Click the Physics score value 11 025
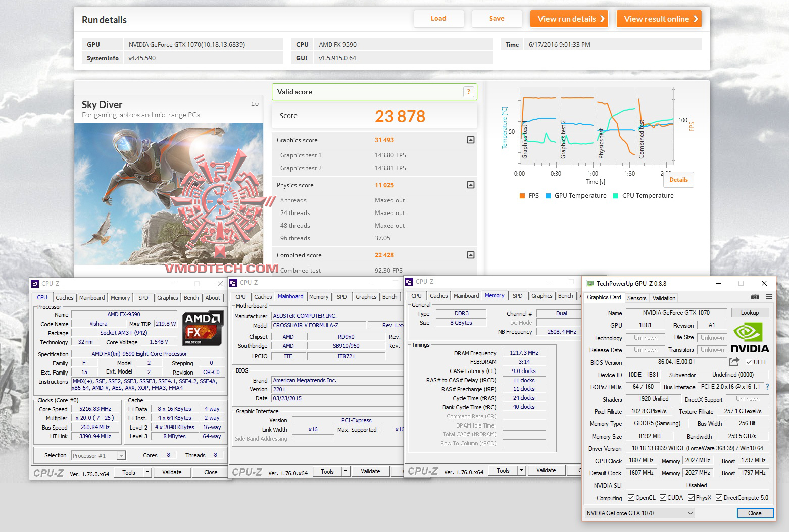 (384, 185)
